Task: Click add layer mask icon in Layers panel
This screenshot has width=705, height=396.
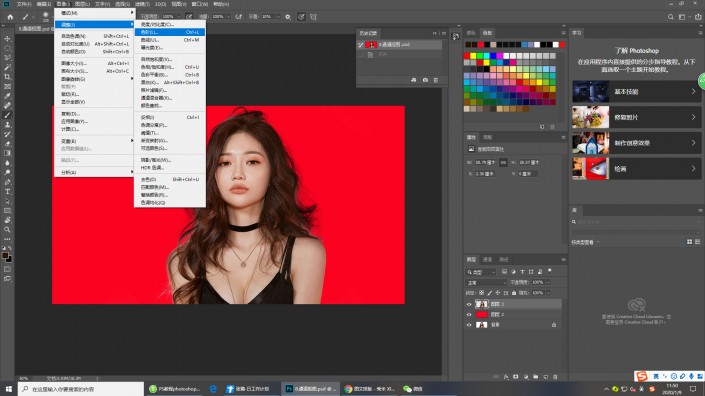Action: point(516,377)
